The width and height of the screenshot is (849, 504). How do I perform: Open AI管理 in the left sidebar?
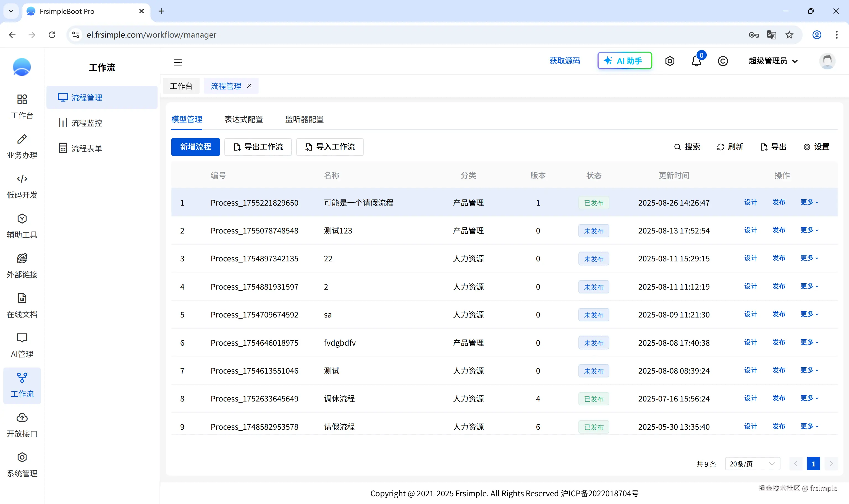pyautogui.click(x=22, y=345)
